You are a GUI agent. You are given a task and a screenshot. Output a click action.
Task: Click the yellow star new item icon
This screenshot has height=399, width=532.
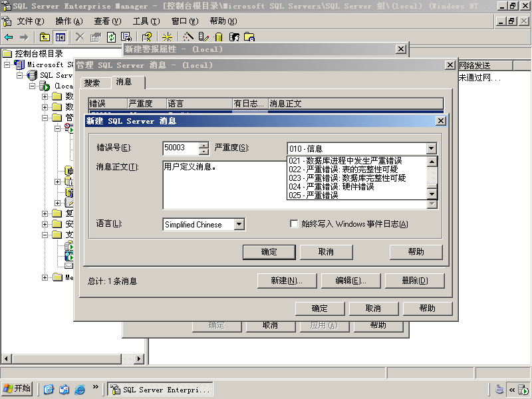(168, 37)
